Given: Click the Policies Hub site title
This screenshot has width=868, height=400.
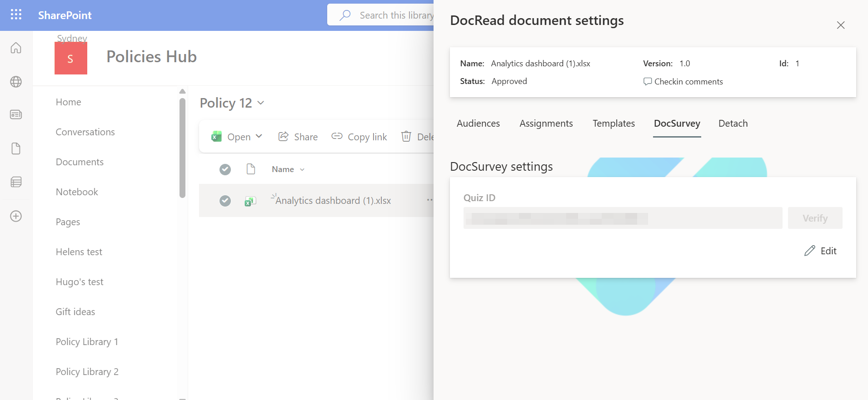Looking at the screenshot, I should [x=151, y=57].
